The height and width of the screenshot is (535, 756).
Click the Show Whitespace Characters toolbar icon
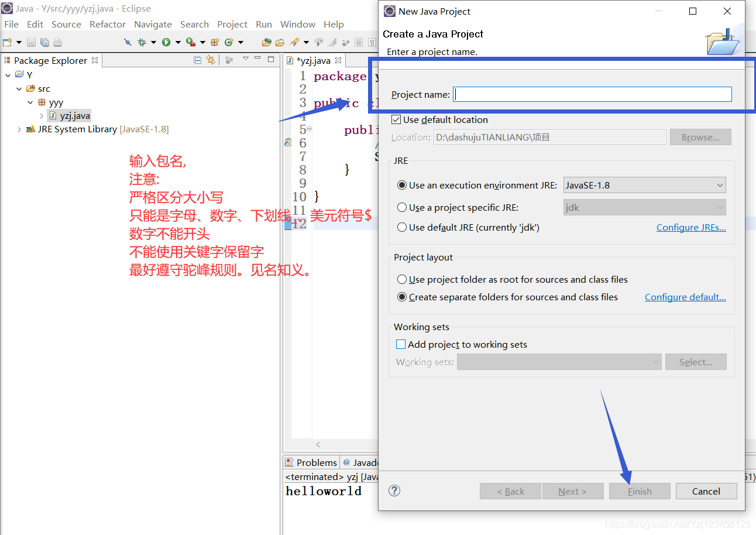[x=373, y=42]
